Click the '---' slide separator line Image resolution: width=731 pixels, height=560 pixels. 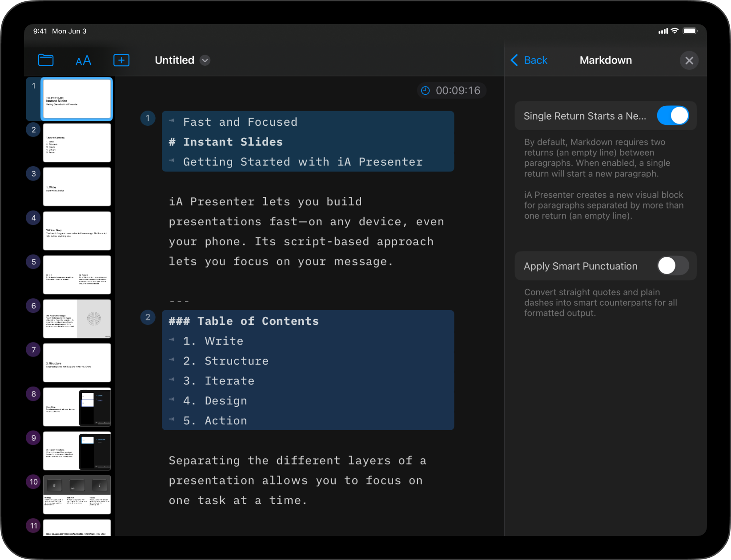[x=179, y=301]
